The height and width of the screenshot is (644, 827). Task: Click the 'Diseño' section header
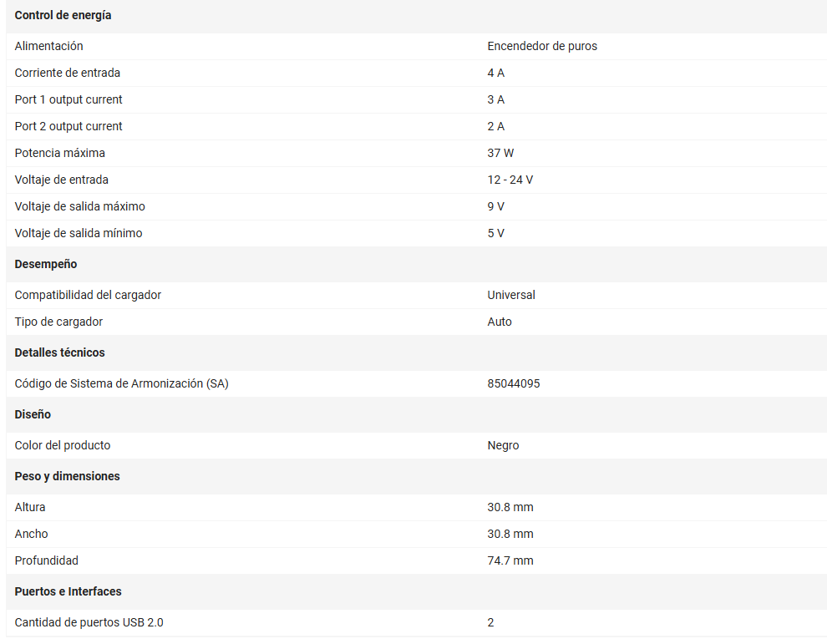click(33, 414)
